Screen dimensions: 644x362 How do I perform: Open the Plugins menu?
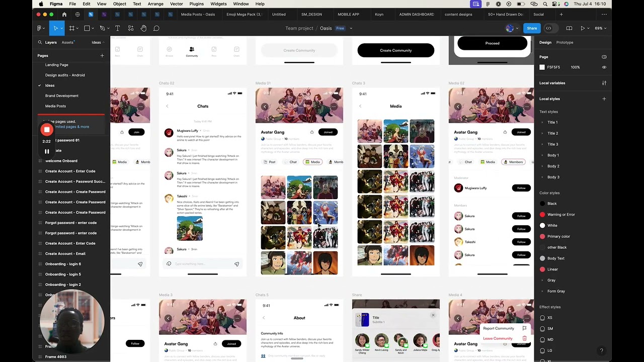[x=197, y=4]
